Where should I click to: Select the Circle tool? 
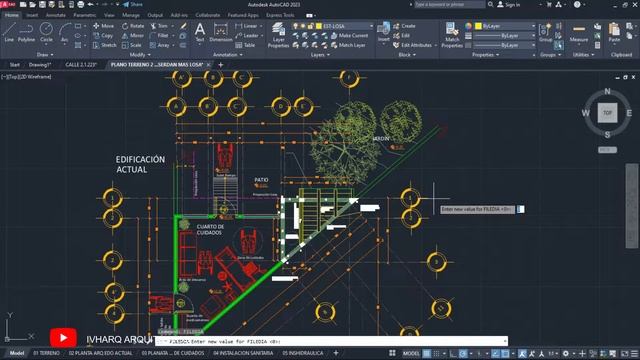[x=46, y=33]
